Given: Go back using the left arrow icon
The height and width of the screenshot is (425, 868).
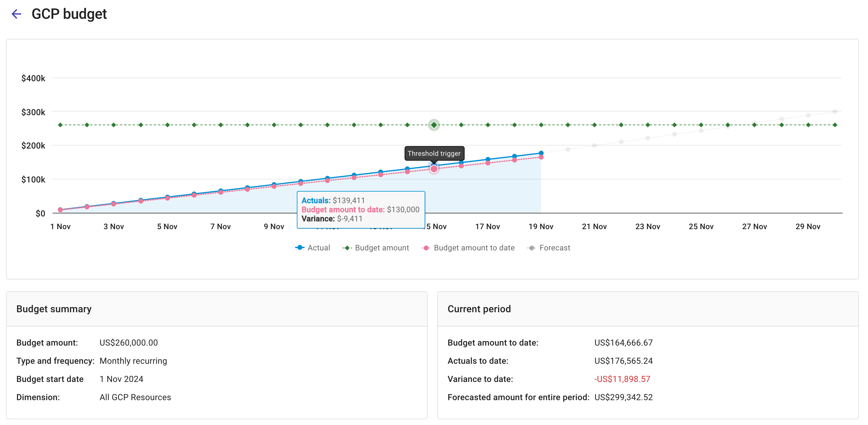Looking at the screenshot, I should pyautogui.click(x=16, y=14).
